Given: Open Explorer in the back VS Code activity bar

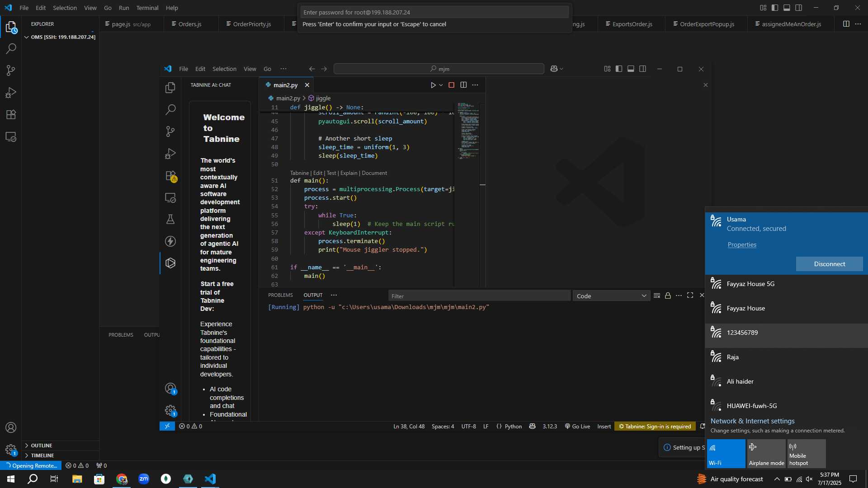Looking at the screenshot, I should [x=11, y=28].
